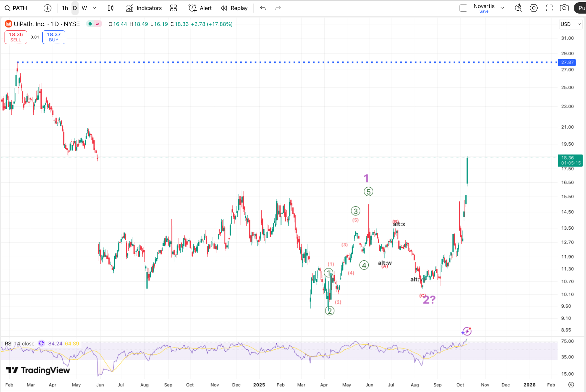This screenshot has height=392, width=586.
Task: Click the add symbol plus icon
Action: point(48,8)
